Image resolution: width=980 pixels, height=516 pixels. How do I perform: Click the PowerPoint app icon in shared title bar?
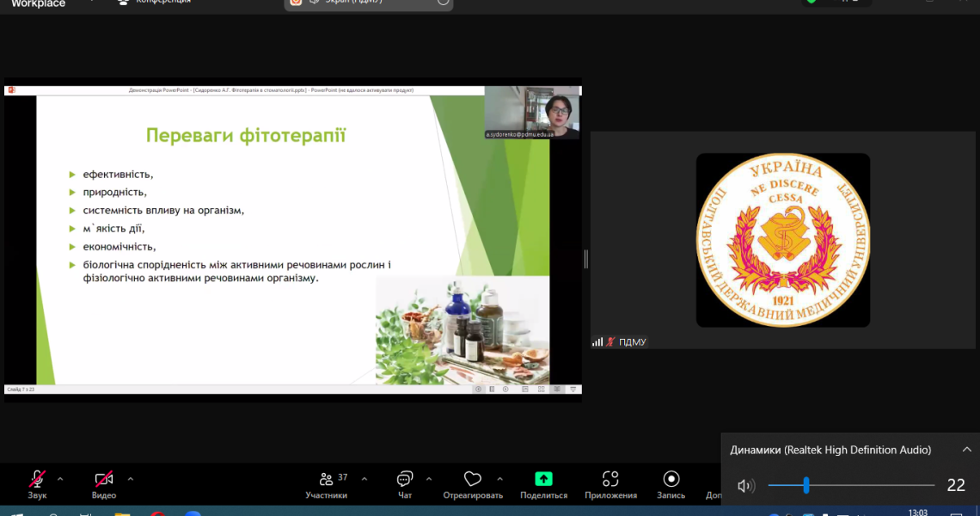click(x=11, y=90)
